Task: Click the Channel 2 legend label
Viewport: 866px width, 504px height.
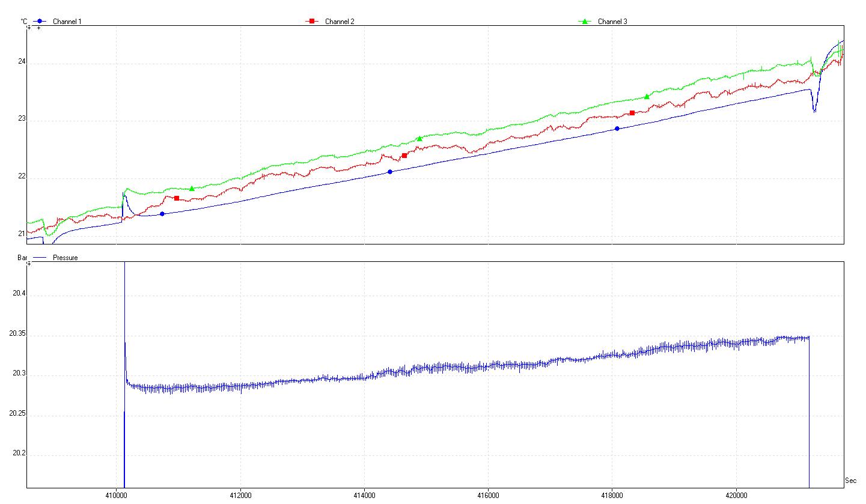Action: (x=340, y=22)
